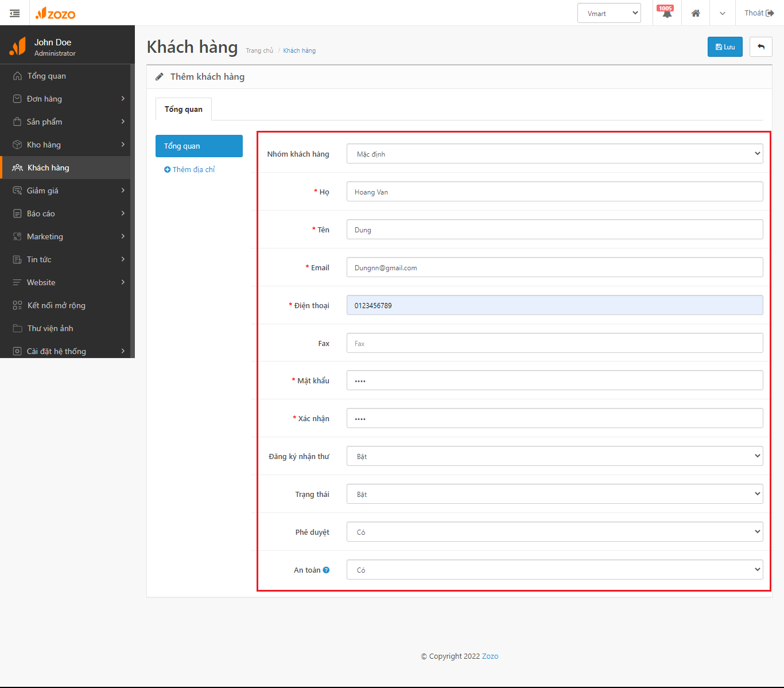
Task: Click the Website icon in sidebar
Action: pos(17,282)
